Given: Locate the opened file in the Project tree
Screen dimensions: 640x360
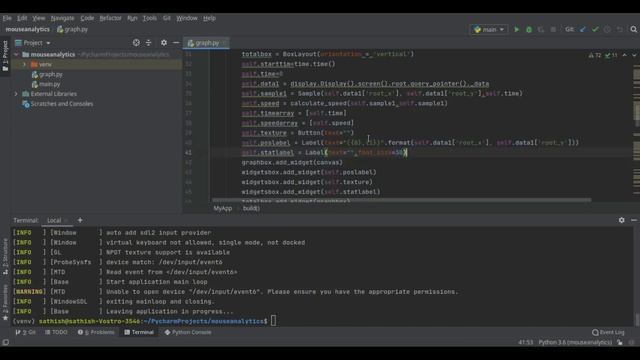Looking at the screenshot, I should click(x=136, y=42).
